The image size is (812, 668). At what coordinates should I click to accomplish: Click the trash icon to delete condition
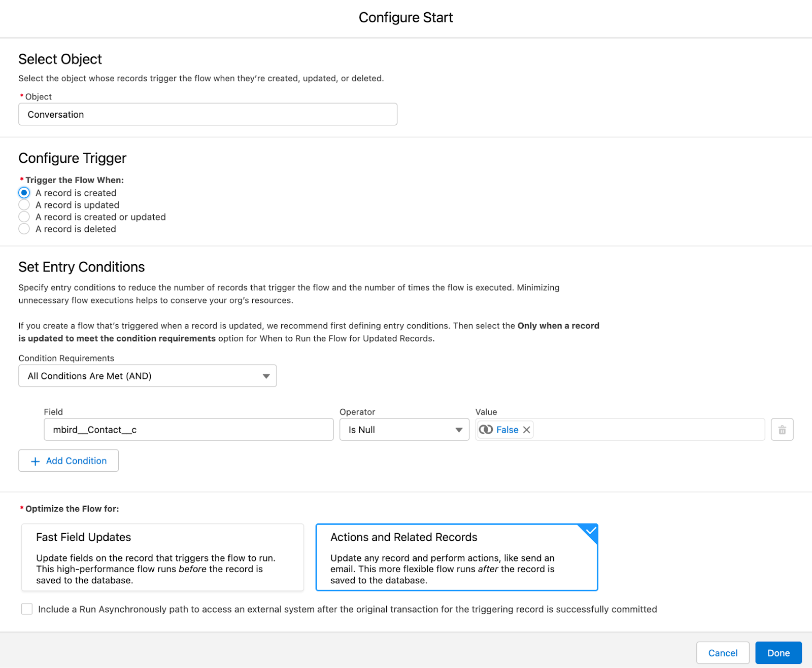pyautogui.click(x=782, y=430)
